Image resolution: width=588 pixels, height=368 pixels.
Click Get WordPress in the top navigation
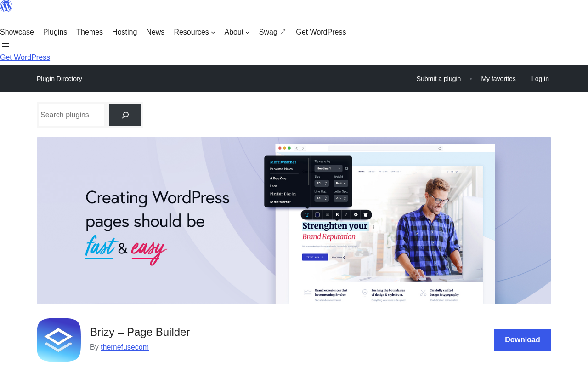pyautogui.click(x=321, y=32)
